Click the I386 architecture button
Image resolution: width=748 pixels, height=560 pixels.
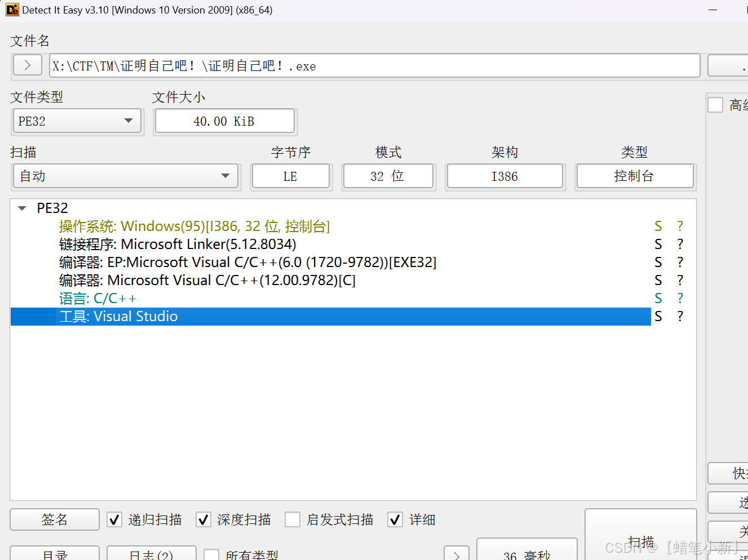504,176
